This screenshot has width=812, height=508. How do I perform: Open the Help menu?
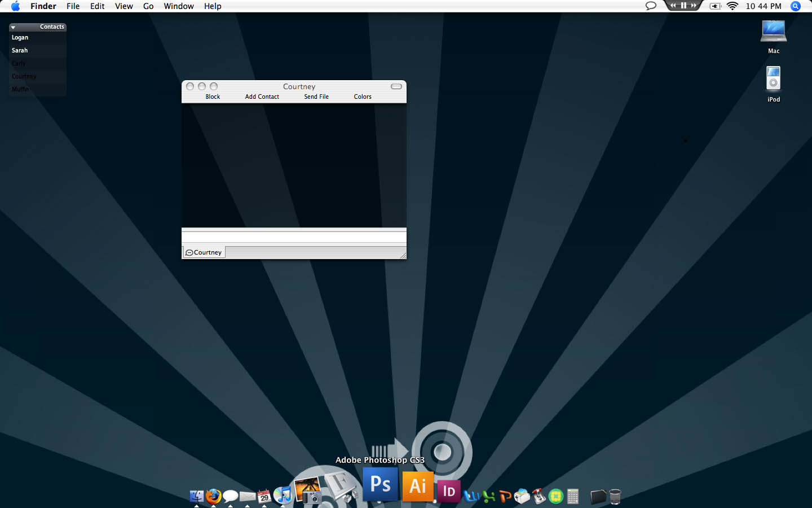pos(213,6)
